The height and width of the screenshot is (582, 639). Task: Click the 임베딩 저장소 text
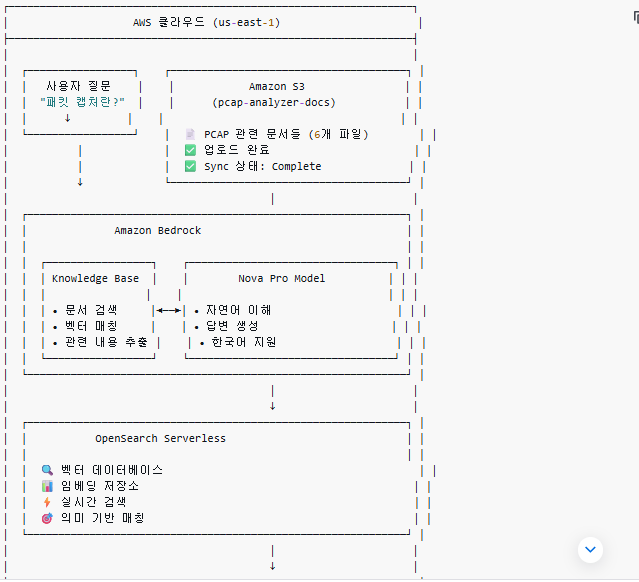click(x=100, y=486)
